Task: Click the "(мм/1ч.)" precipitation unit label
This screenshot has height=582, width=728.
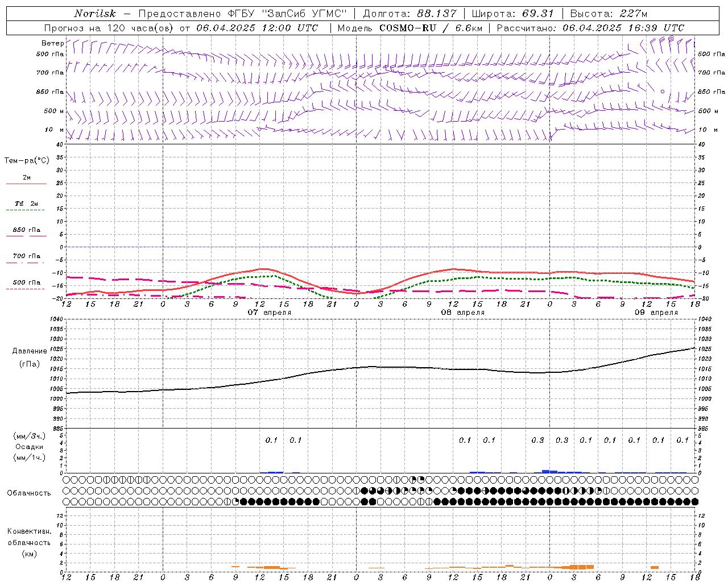Action: 30,458
